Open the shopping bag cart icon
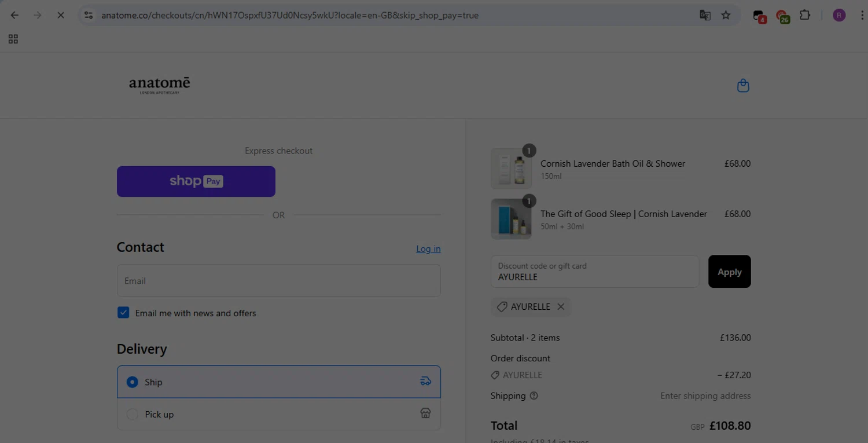This screenshot has height=443, width=868. [x=743, y=86]
